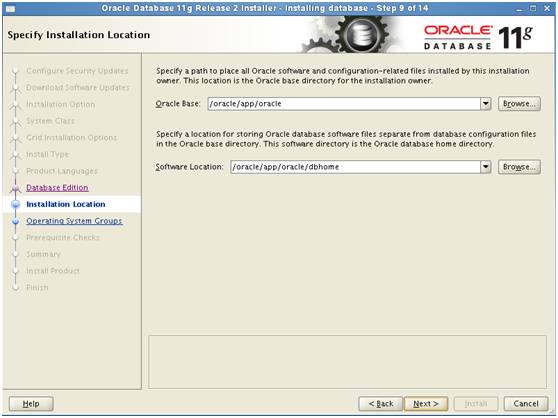Click the window menu icon in title bar
Image resolution: width=558 pixels, height=418 pixels.
[10, 9]
